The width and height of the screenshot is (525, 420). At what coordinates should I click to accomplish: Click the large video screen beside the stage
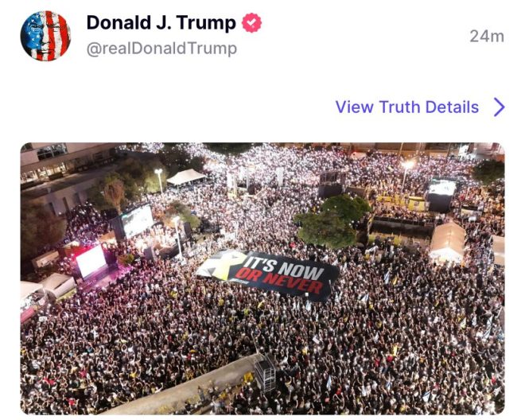[138, 220]
